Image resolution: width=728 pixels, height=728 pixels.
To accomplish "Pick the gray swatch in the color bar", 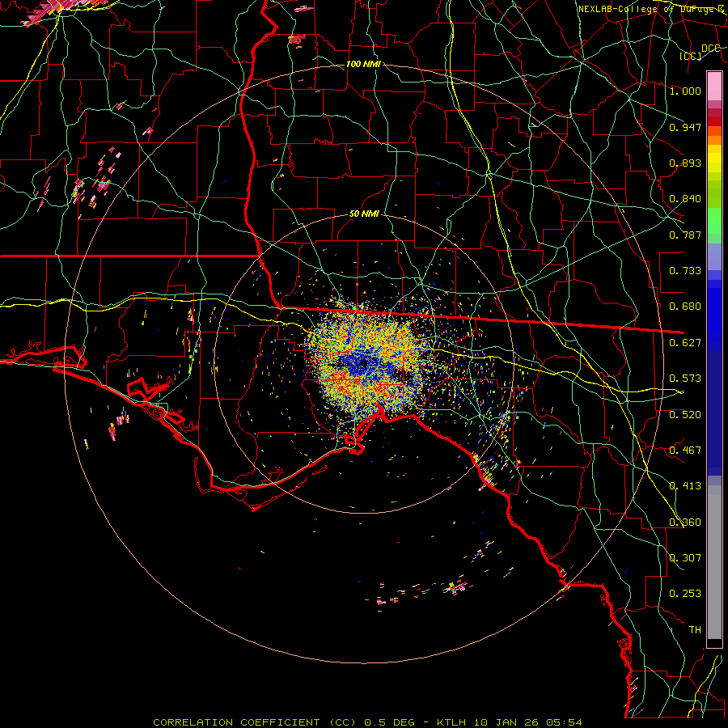I will [714, 562].
